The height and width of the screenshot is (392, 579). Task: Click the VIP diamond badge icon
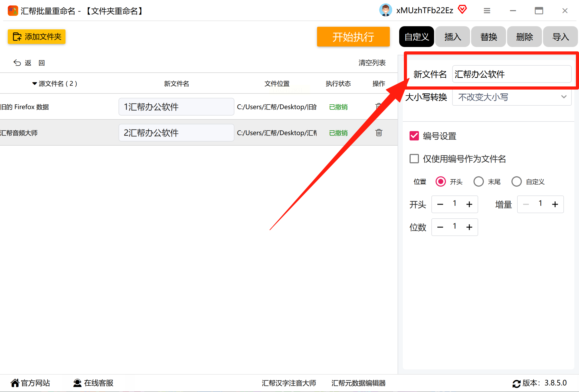click(x=462, y=10)
